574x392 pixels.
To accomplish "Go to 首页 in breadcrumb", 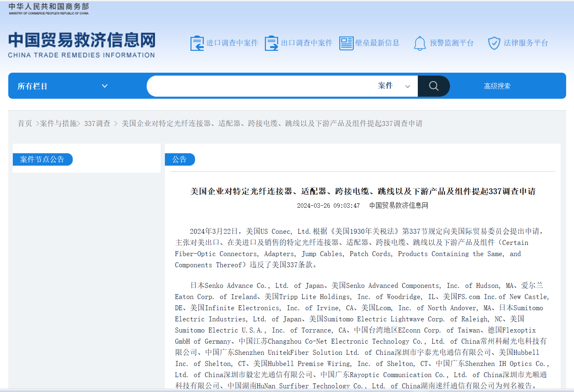I will 25,124.
